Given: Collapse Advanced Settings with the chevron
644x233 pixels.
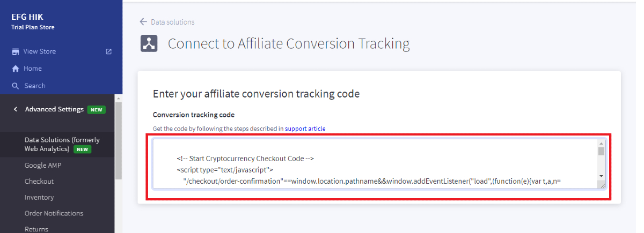Looking at the screenshot, I should (16, 109).
